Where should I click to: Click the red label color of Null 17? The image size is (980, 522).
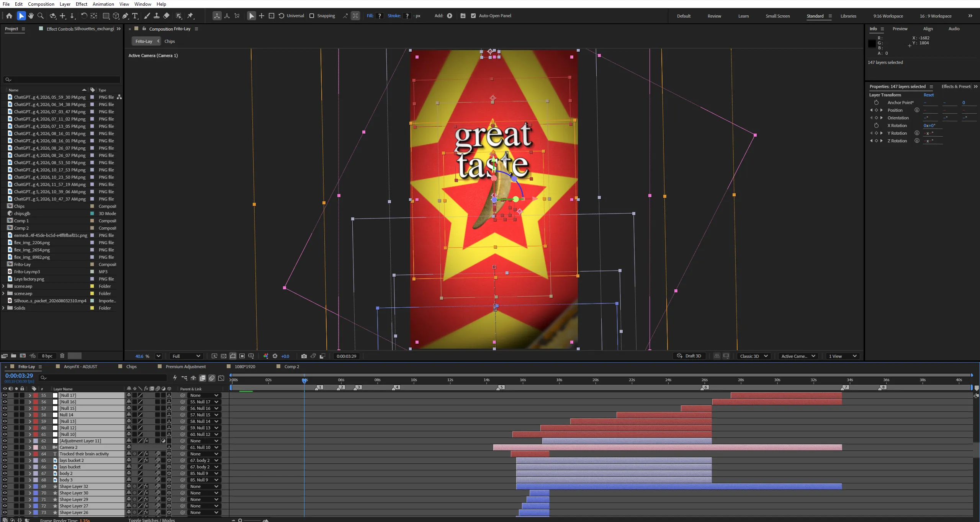35,395
